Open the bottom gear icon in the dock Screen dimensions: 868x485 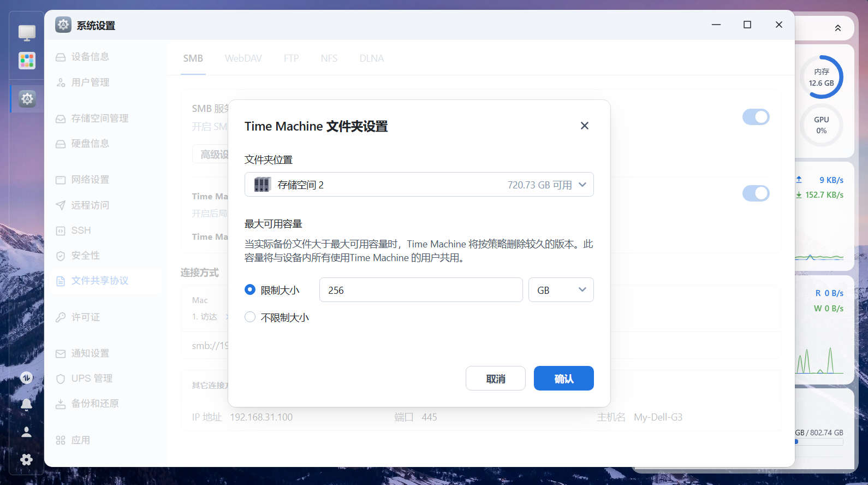[26, 459]
